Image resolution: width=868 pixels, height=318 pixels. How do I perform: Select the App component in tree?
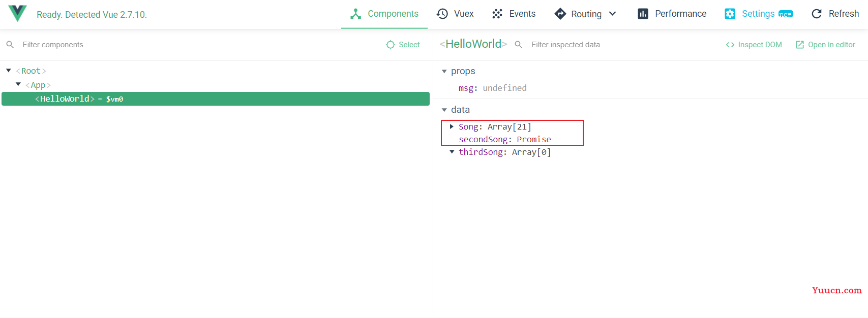point(38,85)
